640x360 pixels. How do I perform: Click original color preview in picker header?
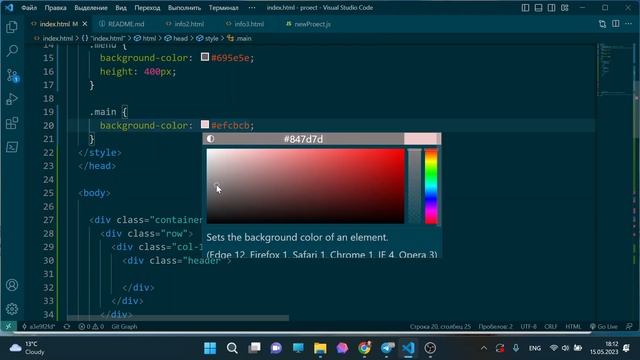click(422, 139)
